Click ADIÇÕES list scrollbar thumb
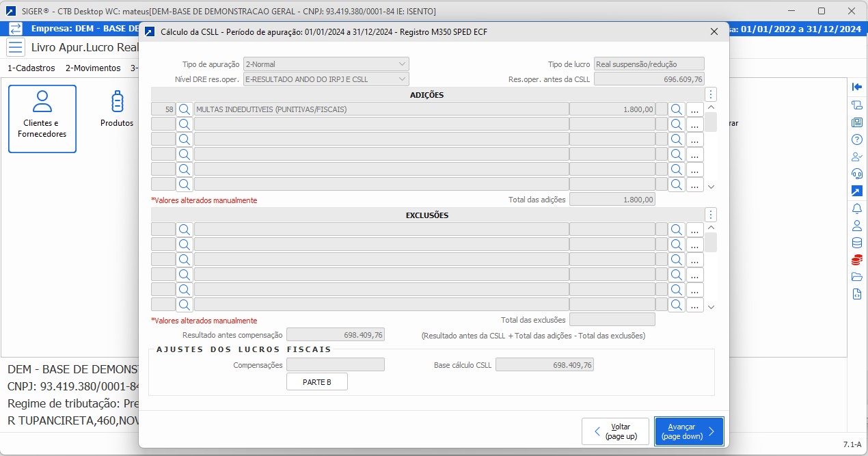 tap(711, 122)
